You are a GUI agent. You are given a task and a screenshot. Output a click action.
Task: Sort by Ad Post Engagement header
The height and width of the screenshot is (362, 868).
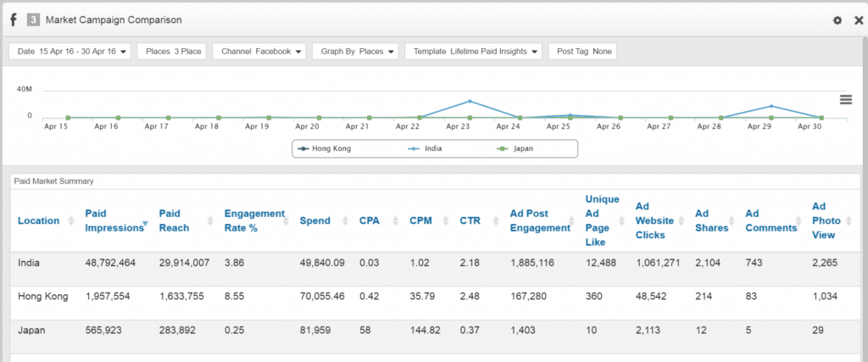pyautogui.click(x=540, y=221)
